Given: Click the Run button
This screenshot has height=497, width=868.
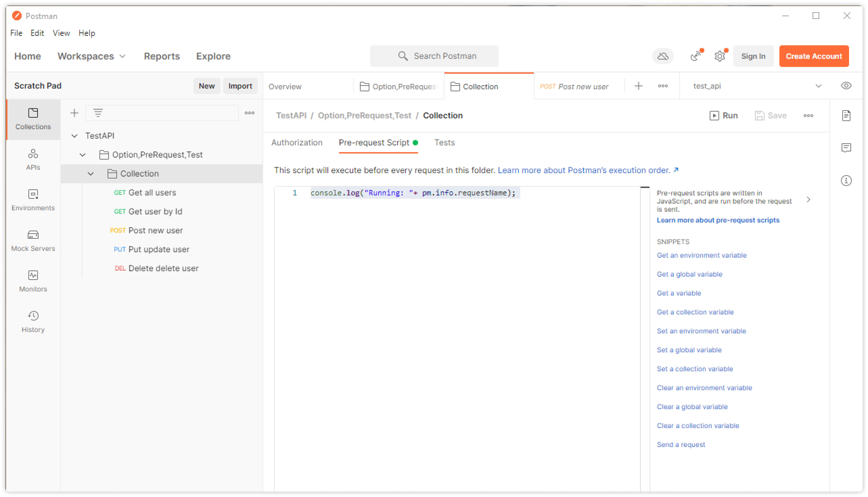Looking at the screenshot, I should tap(724, 116).
